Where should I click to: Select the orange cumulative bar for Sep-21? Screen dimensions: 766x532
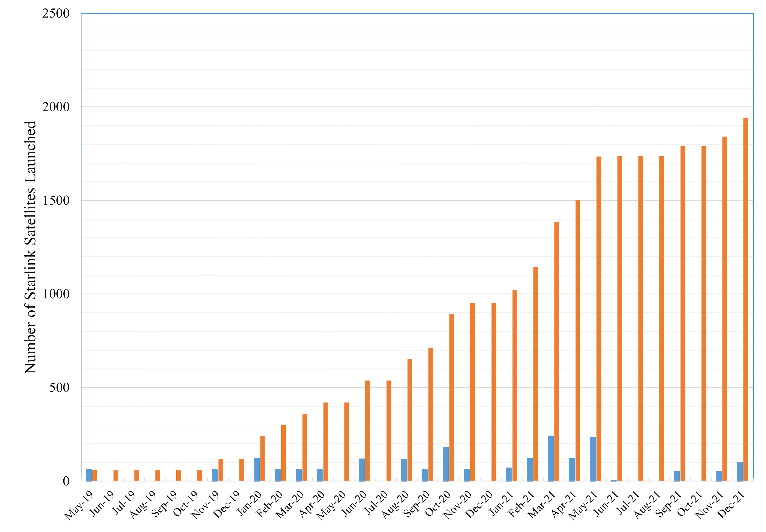683,313
